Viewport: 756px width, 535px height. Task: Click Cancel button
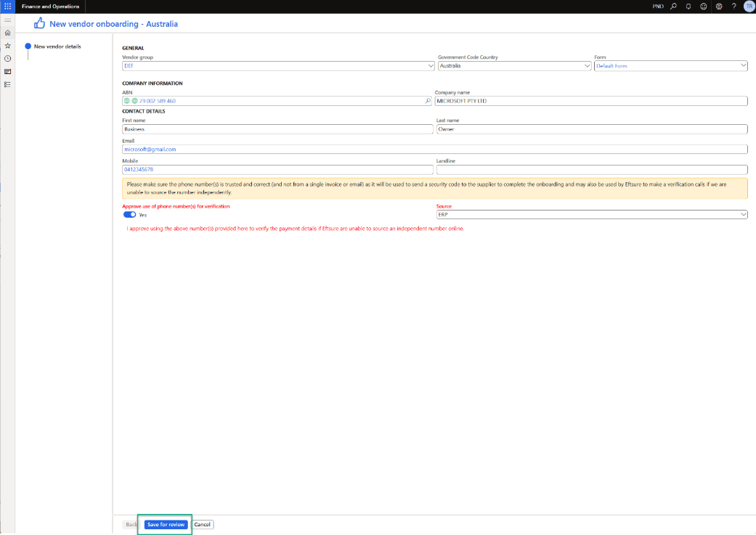tap(203, 524)
